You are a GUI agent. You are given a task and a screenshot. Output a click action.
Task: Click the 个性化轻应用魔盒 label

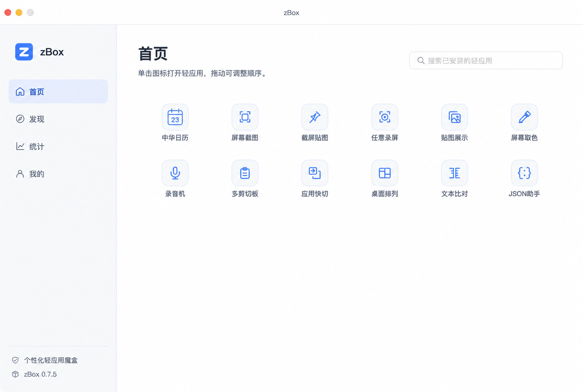(51, 360)
